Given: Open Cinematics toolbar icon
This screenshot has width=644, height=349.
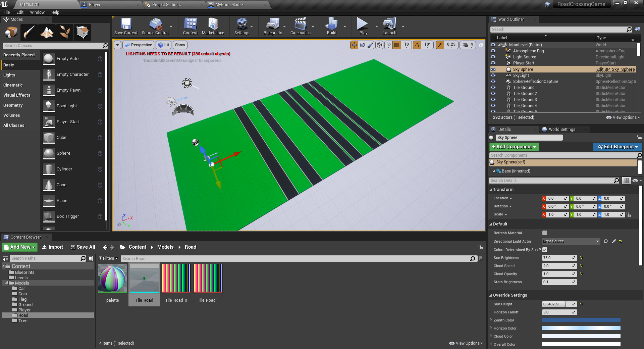Looking at the screenshot, I should click(300, 26).
